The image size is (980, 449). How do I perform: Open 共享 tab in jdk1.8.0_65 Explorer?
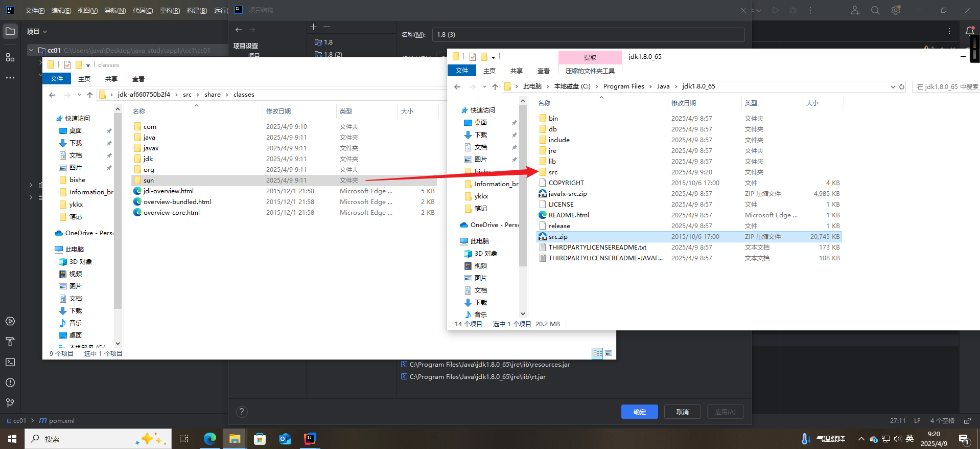(x=517, y=71)
